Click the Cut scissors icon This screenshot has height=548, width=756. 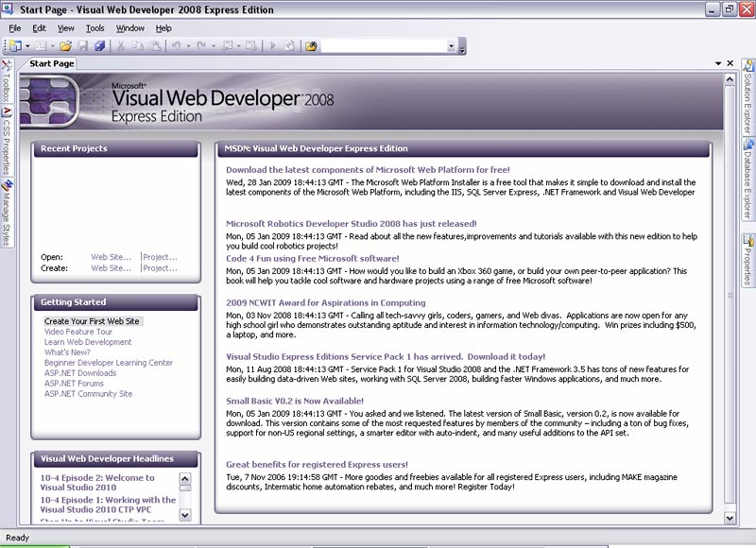pos(121,45)
